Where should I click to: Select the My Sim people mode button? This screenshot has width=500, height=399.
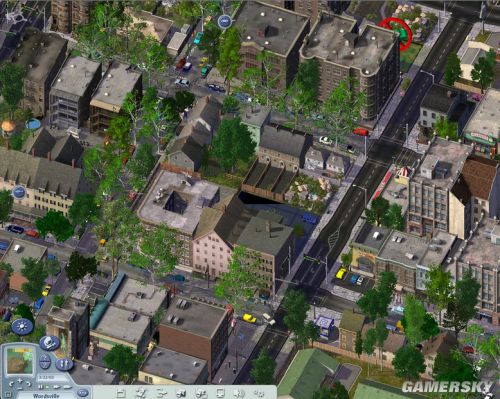pyautogui.click(x=64, y=364)
